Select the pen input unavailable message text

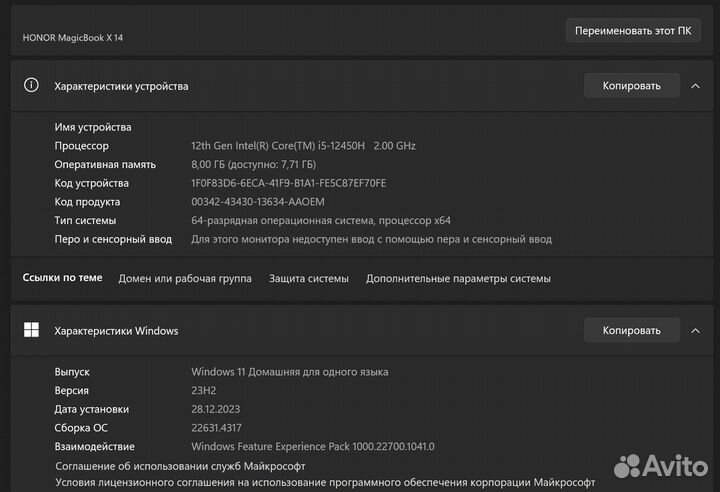371,239
